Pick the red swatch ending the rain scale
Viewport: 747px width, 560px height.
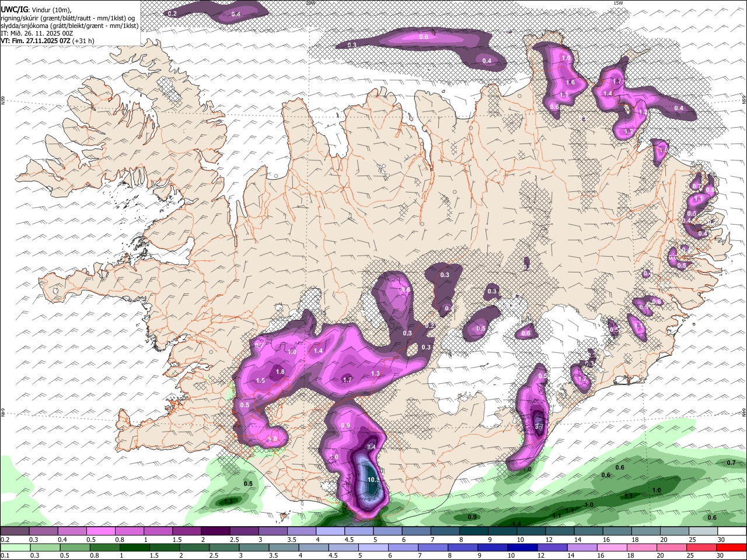pyautogui.click(x=732, y=548)
